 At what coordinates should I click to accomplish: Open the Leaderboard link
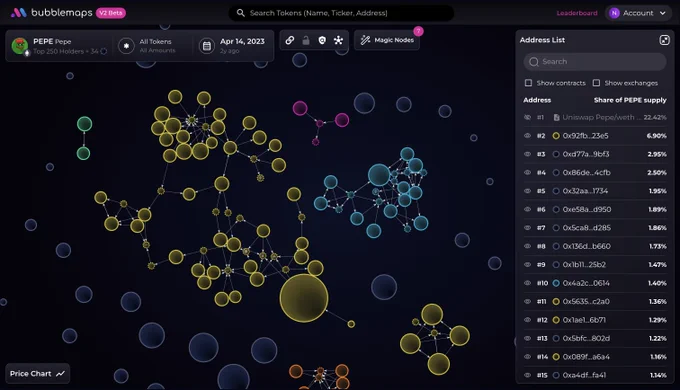coord(577,13)
